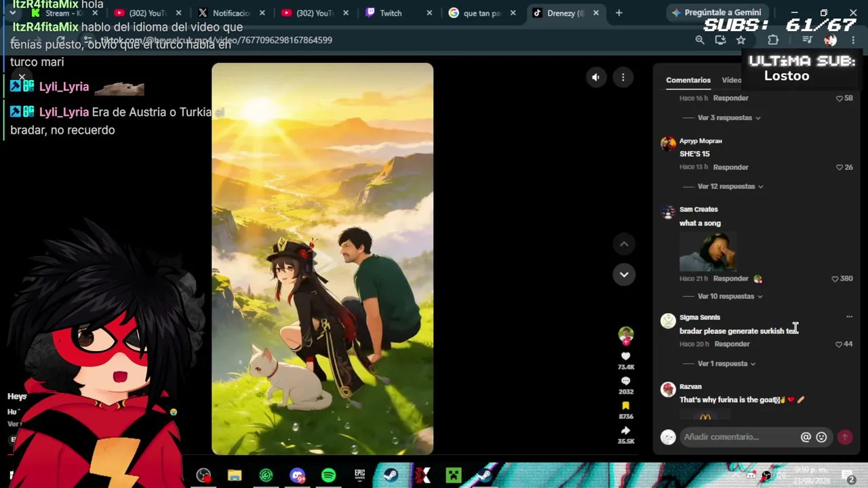
Task: Close the Drenezy TikTok tab
Action: point(596,13)
